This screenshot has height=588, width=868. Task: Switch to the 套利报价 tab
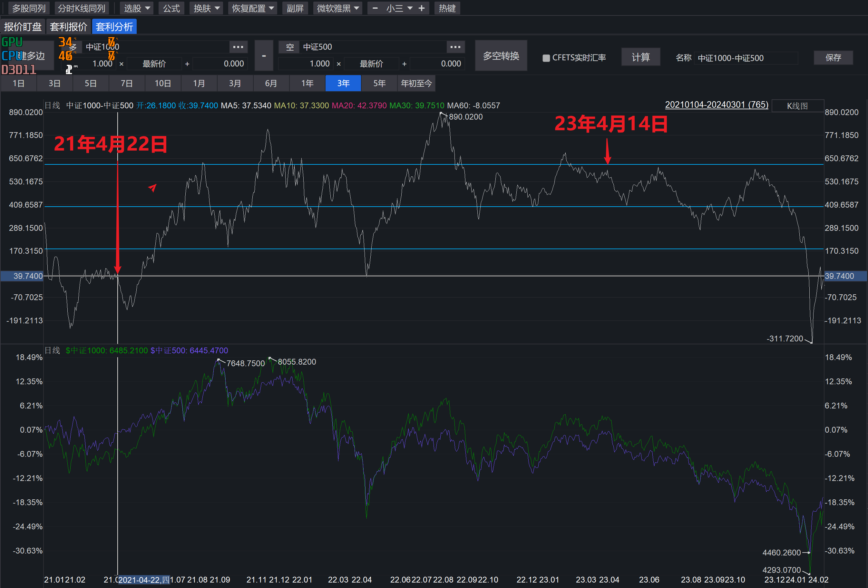68,27
